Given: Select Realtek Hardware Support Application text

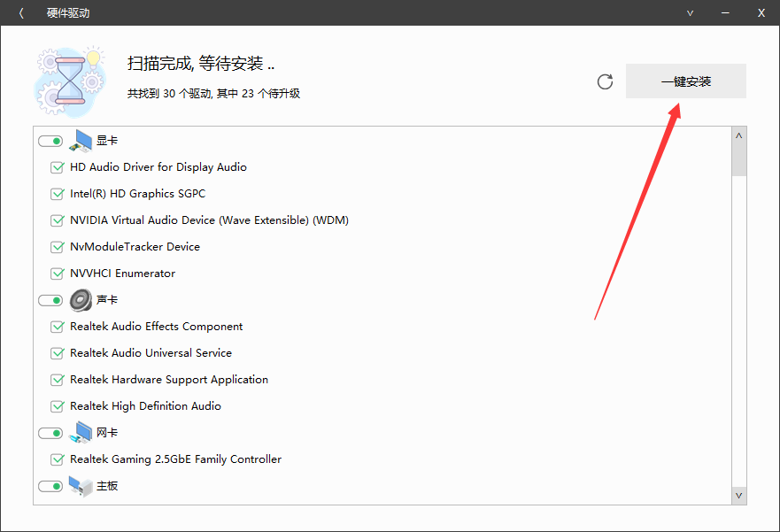Looking at the screenshot, I should pos(169,380).
